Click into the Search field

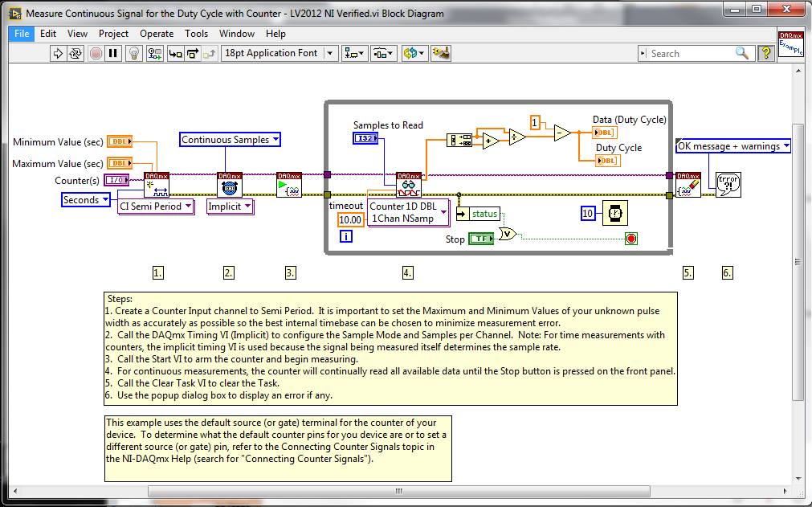point(692,53)
